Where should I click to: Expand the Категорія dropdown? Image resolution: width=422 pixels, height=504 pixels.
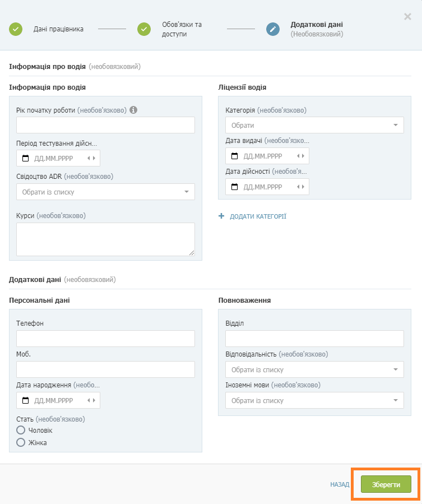coord(314,125)
